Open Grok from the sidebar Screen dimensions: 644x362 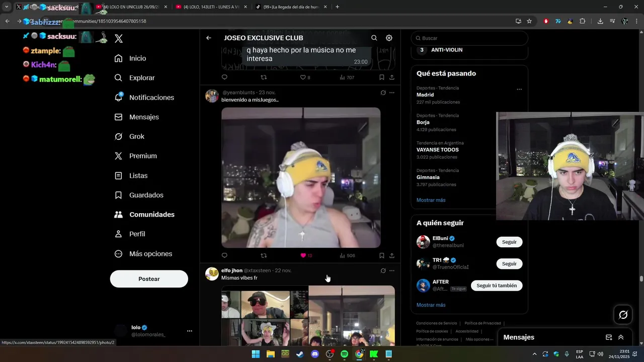pos(129,136)
